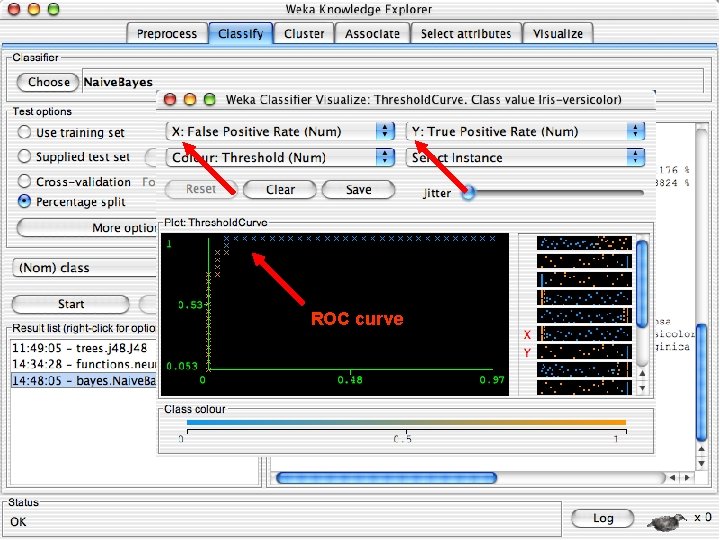
Task: Click the attribute strips scroll down arrow
Action: (x=642, y=388)
